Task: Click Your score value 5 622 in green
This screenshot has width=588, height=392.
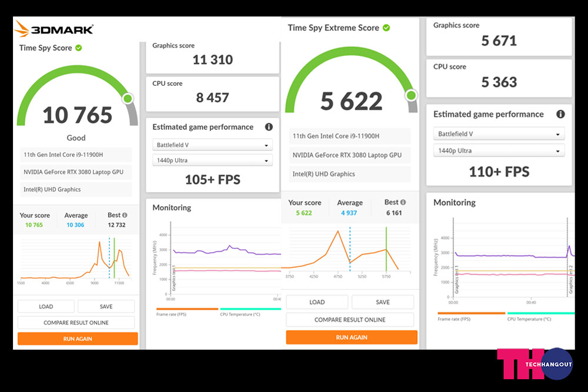Action: pyautogui.click(x=304, y=213)
